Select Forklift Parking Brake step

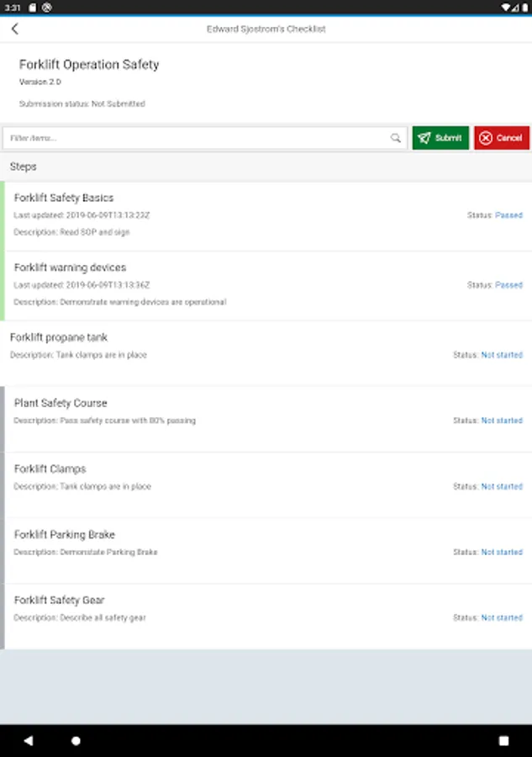(65, 535)
